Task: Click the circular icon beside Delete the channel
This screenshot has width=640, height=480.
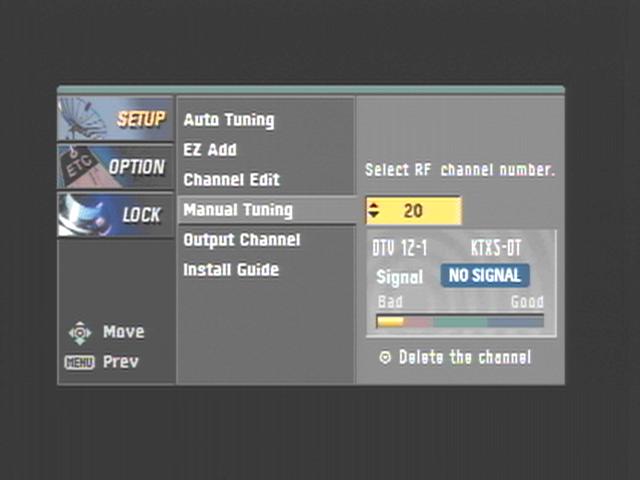Action: pyautogui.click(x=384, y=358)
